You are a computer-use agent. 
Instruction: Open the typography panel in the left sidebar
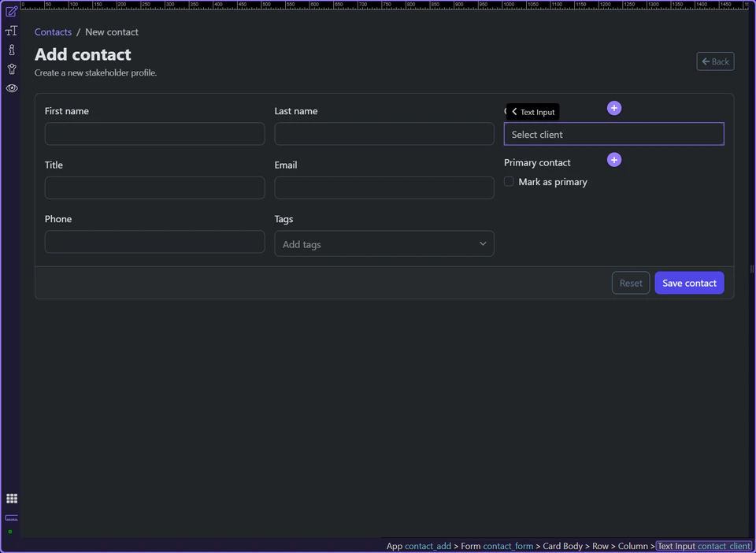[x=11, y=31]
